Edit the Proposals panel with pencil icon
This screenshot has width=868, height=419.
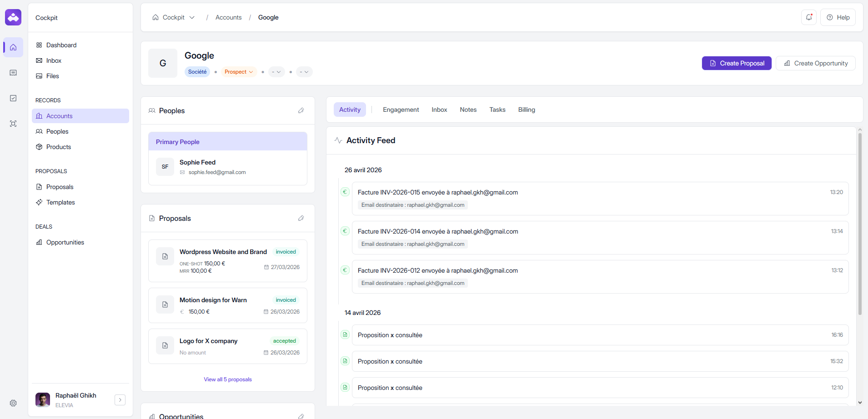tap(301, 218)
